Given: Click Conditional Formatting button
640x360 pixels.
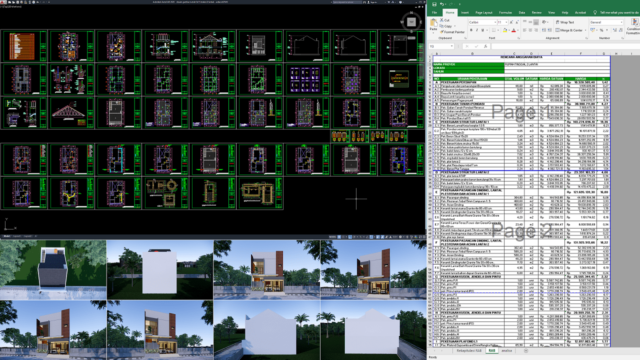Looking at the screenshot, I should 633,27.
